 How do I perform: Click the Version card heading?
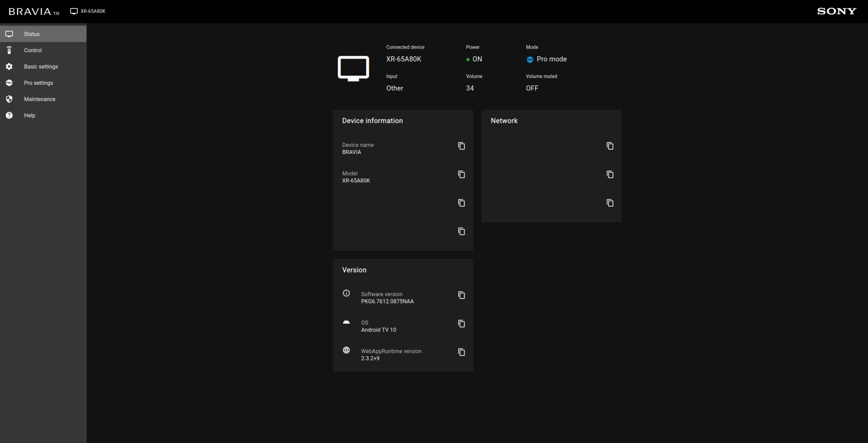pos(354,270)
